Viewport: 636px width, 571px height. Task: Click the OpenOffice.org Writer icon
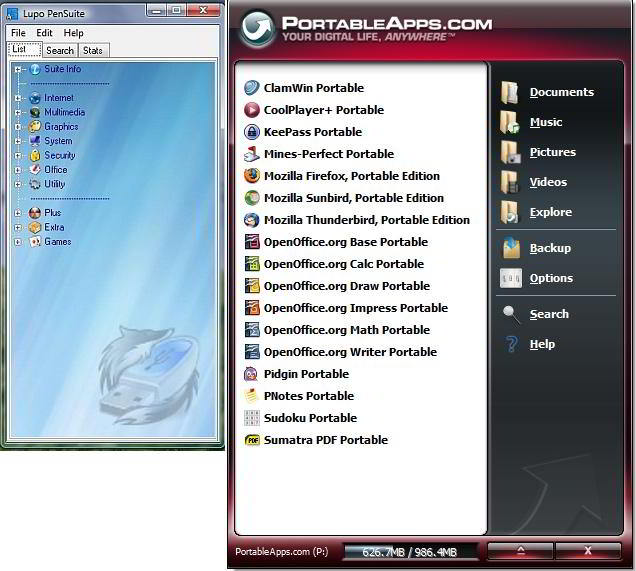tap(251, 352)
